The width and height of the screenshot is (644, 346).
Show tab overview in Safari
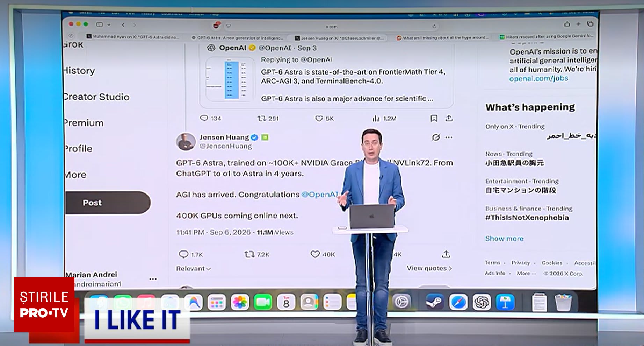(x=591, y=24)
